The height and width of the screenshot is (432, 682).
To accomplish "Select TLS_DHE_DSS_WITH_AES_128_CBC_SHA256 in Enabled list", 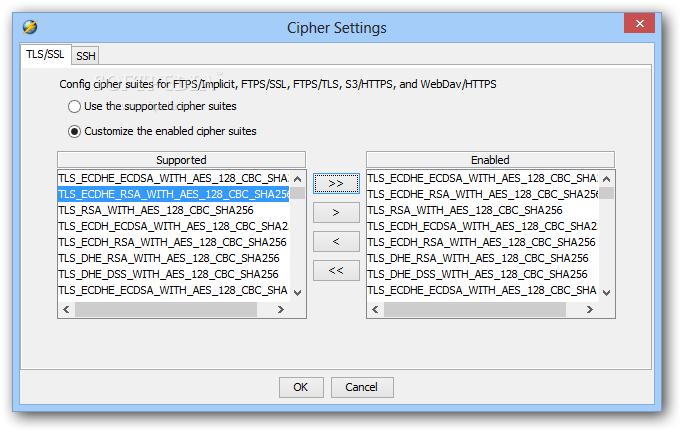I will point(483,274).
